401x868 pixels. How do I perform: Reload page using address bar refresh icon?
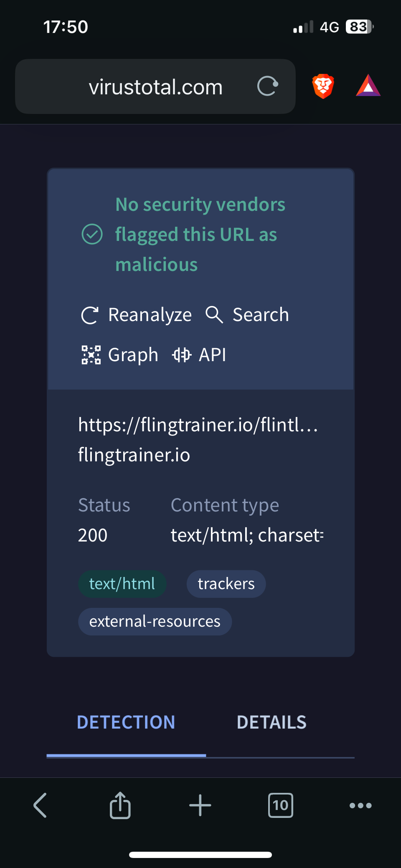tap(268, 86)
